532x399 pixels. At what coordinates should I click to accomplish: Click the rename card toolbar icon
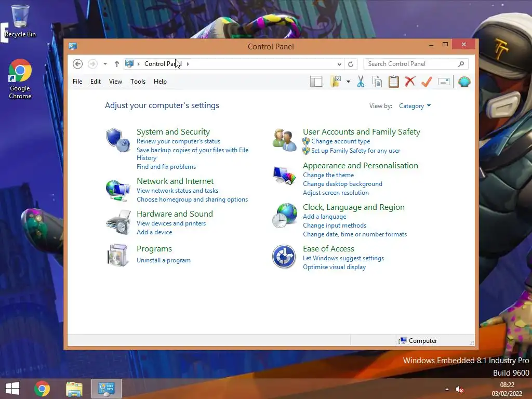[x=444, y=82]
